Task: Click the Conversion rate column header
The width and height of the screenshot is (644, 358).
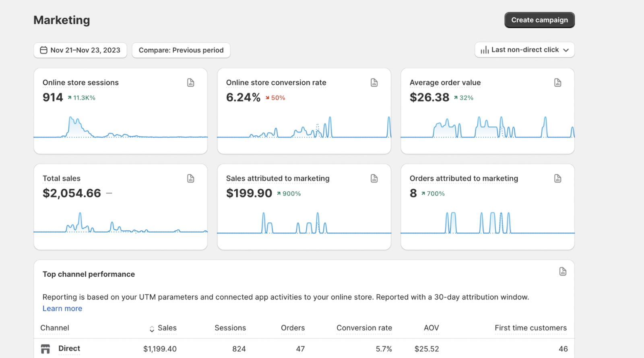Action: [x=364, y=328]
